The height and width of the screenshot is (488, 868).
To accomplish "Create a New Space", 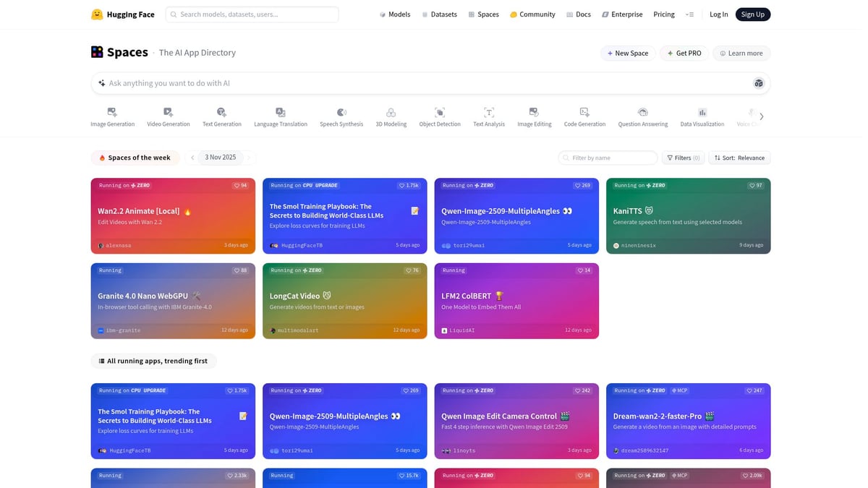I will 627,53.
